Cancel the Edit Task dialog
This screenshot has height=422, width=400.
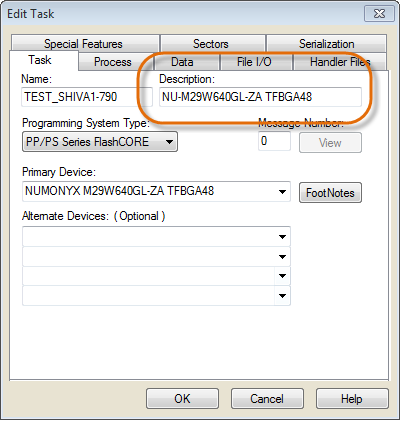click(x=267, y=399)
